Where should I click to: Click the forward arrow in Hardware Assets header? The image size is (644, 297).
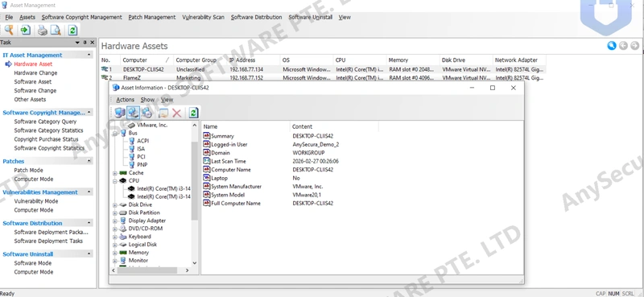[634, 46]
